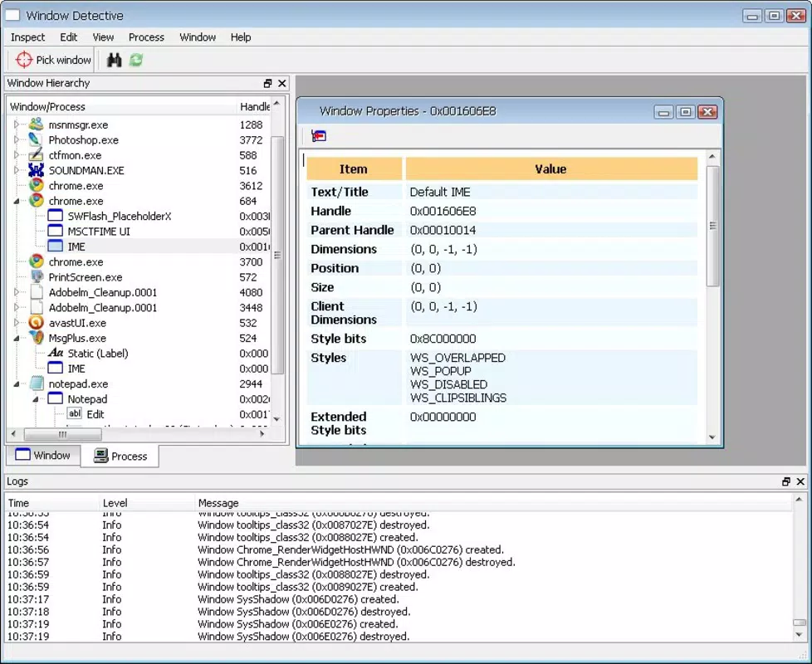
Task: Click the Notepad window icon in tree
Action: 55,399
